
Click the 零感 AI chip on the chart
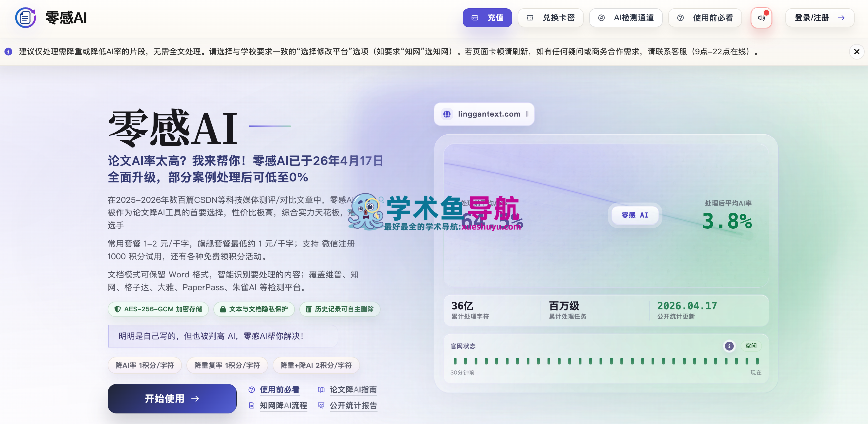[635, 215]
